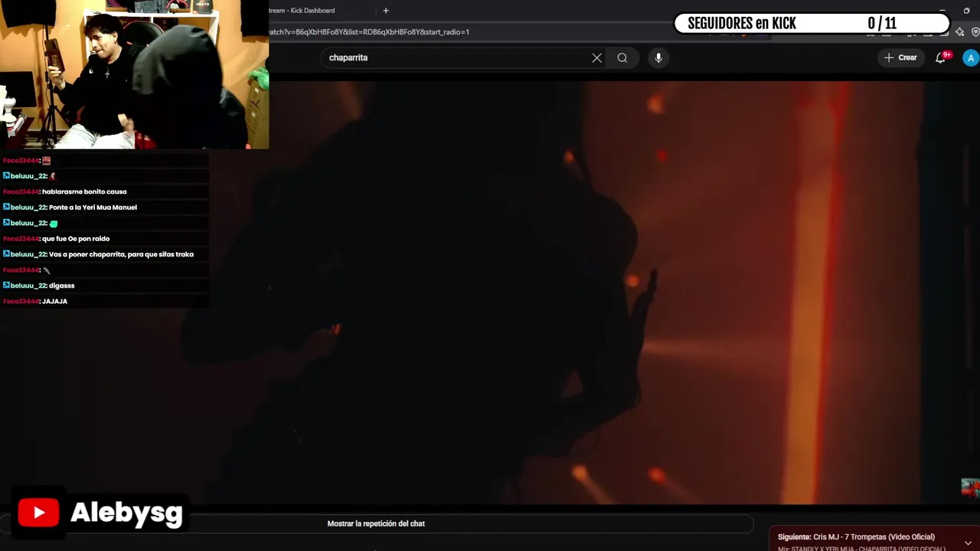This screenshot has width=980, height=551.
Task: Click the small thumbnail at video's right edge
Action: [970, 487]
